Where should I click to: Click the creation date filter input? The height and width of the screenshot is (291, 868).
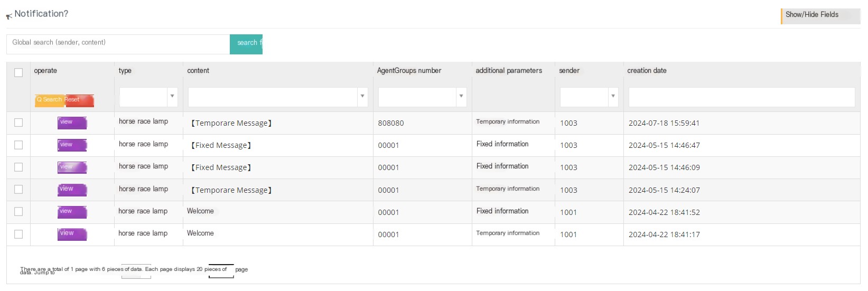tap(742, 97)
